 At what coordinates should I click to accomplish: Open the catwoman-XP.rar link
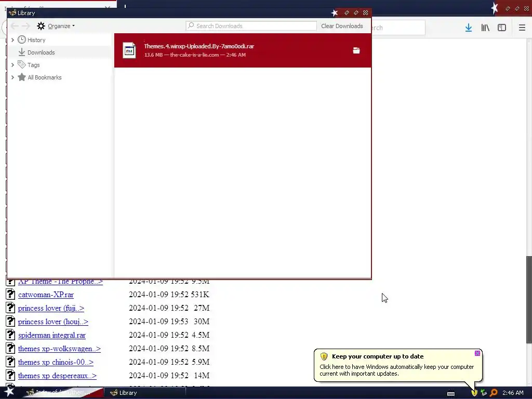tap(46, 295)
